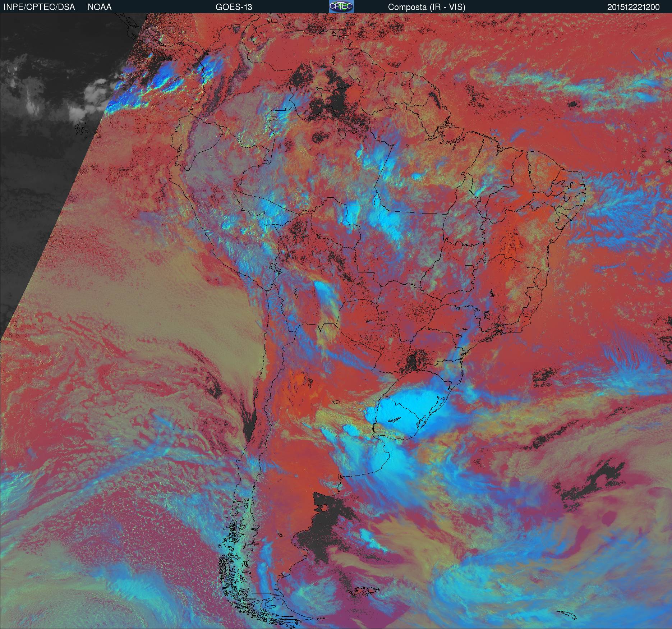Click the CPTEC logo in header
The image size is (672, 629).
click(341, 6)
